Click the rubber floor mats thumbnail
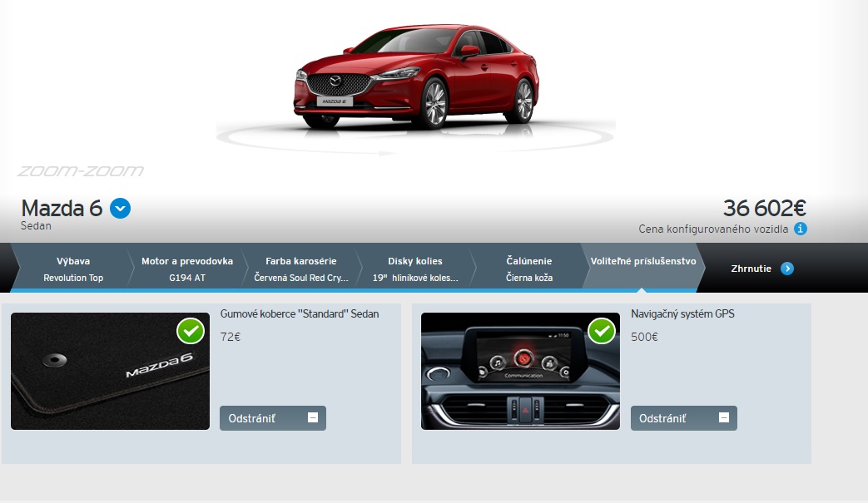This screenshot has height=503, width=868. tap(110, 372)
